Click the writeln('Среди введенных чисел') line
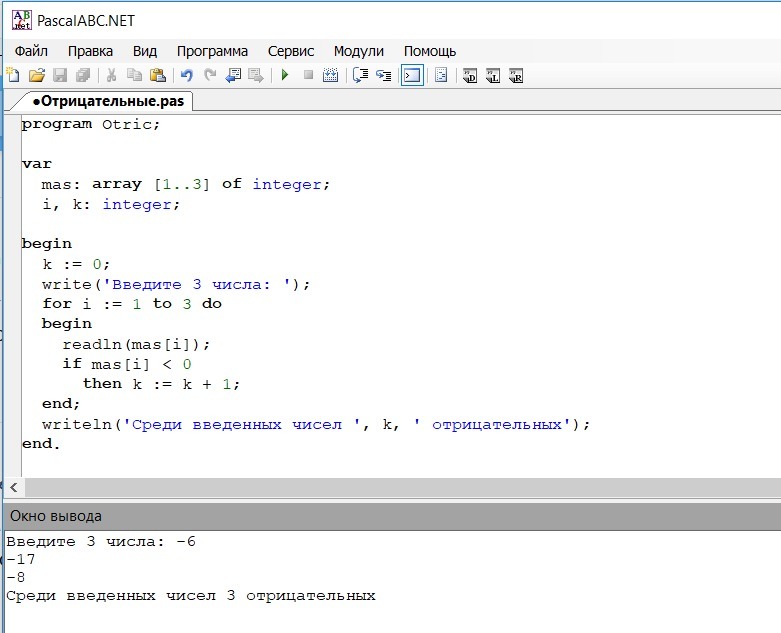The height and width of the screenshot is (633, 781). click(x=316, y=424)
